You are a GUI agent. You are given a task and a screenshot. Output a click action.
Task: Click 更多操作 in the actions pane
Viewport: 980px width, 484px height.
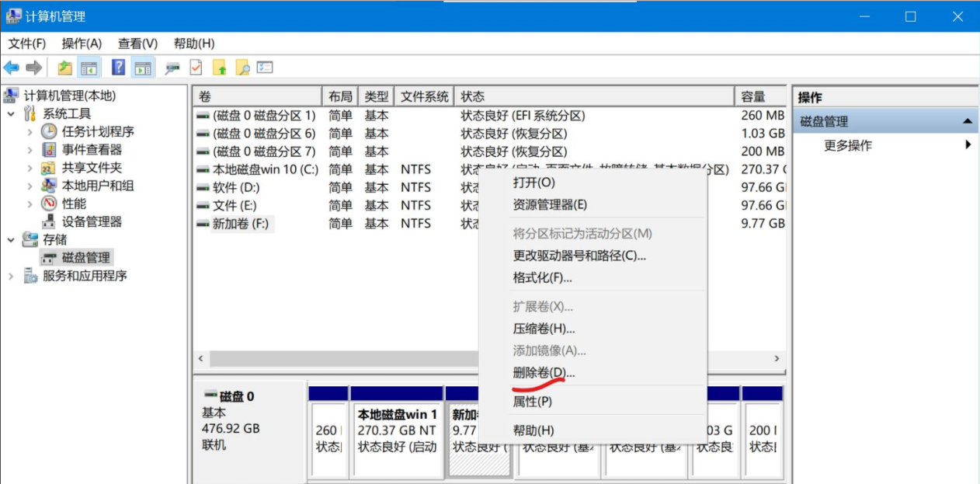[x=847, y=145]
